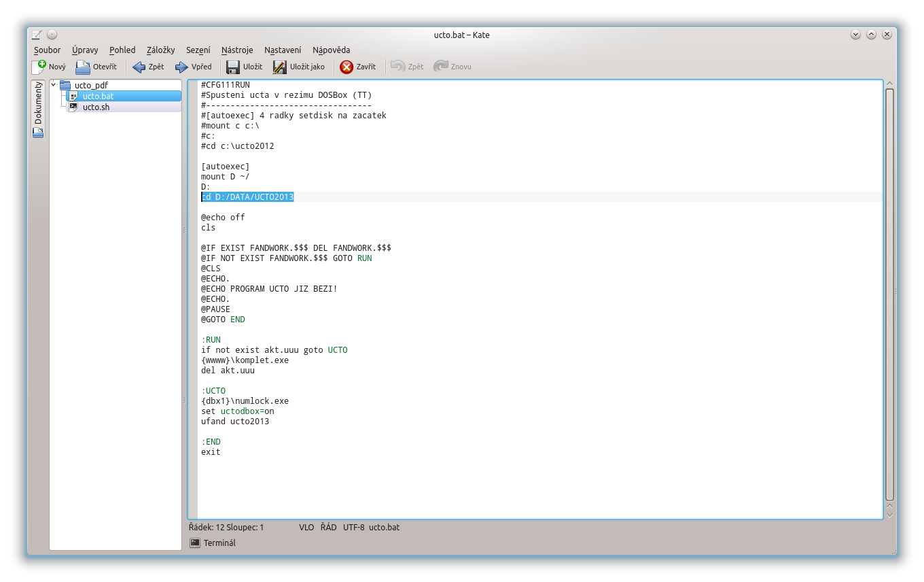Open the Nastavení menu

[283, 50]
